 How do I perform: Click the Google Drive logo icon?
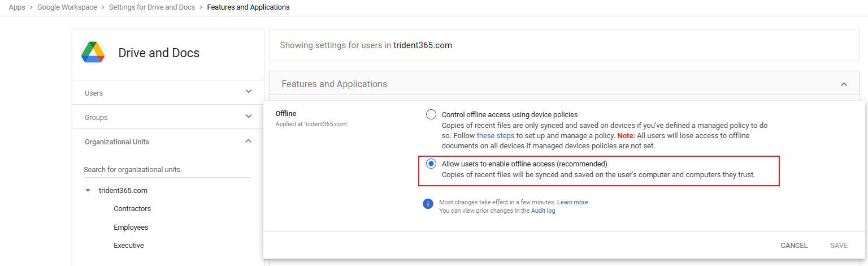click(x=93, y=53)
